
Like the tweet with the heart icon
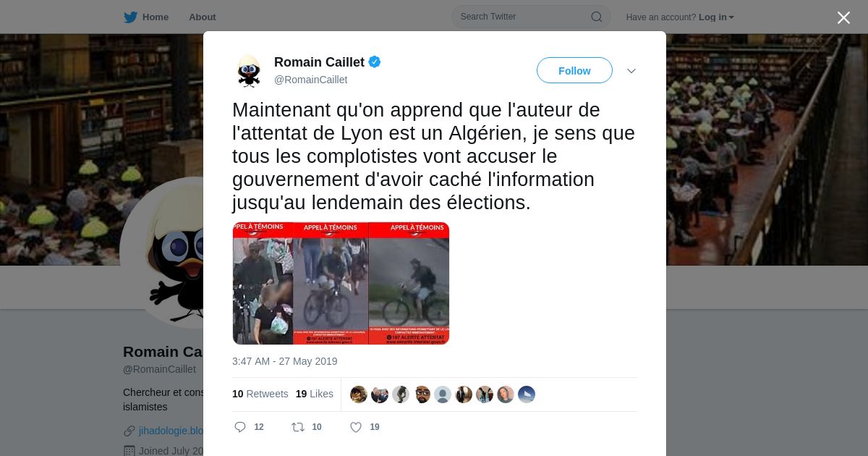click(x=356, y=427)
